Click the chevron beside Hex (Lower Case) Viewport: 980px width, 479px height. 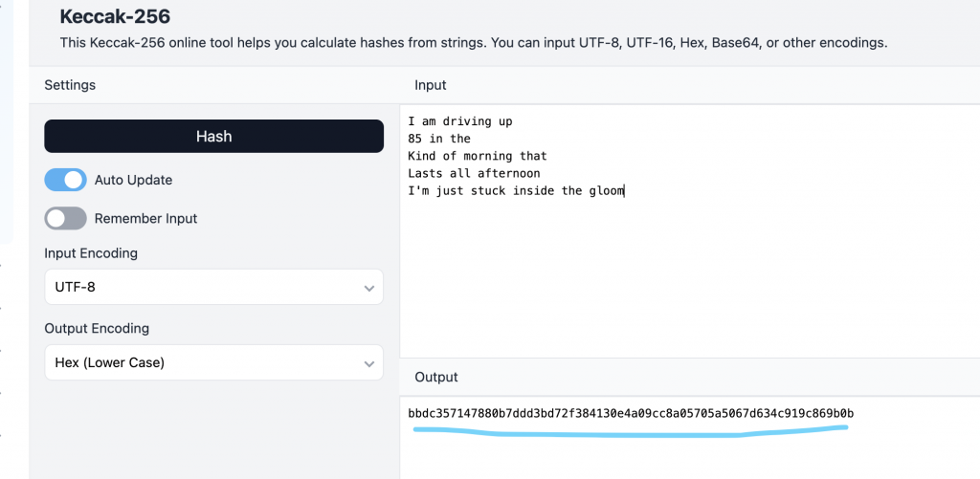coord(369,363)
